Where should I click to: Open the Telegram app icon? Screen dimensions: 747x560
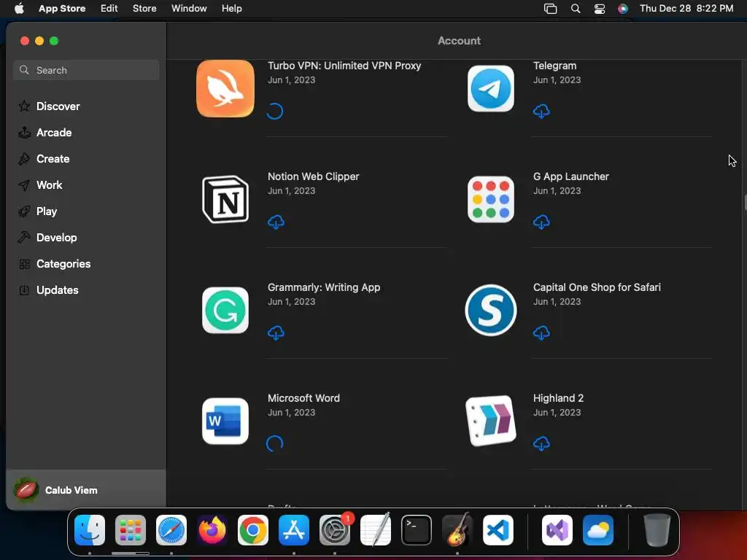coord(491,88)
